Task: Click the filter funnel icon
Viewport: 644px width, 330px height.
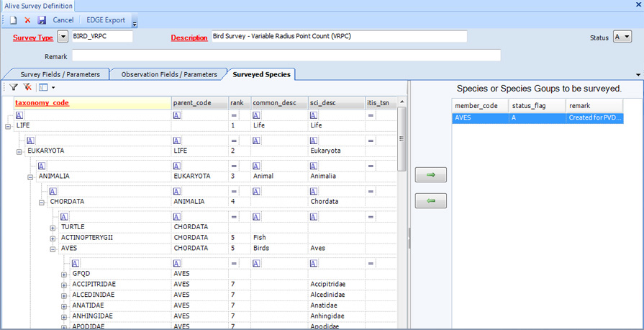Action: [14, 87]
